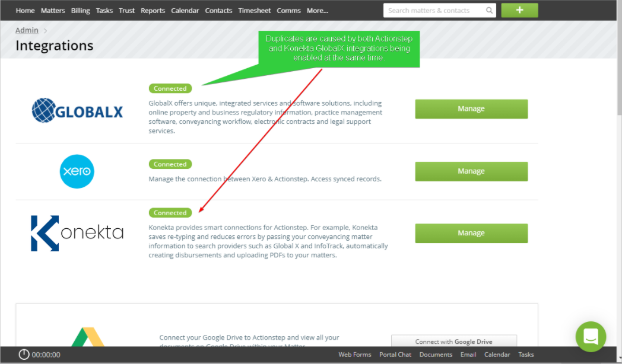Screen dimensions: 622x364
Task: Start the timer clock icon
Action: pyautogui.click(x=24, y=355)
